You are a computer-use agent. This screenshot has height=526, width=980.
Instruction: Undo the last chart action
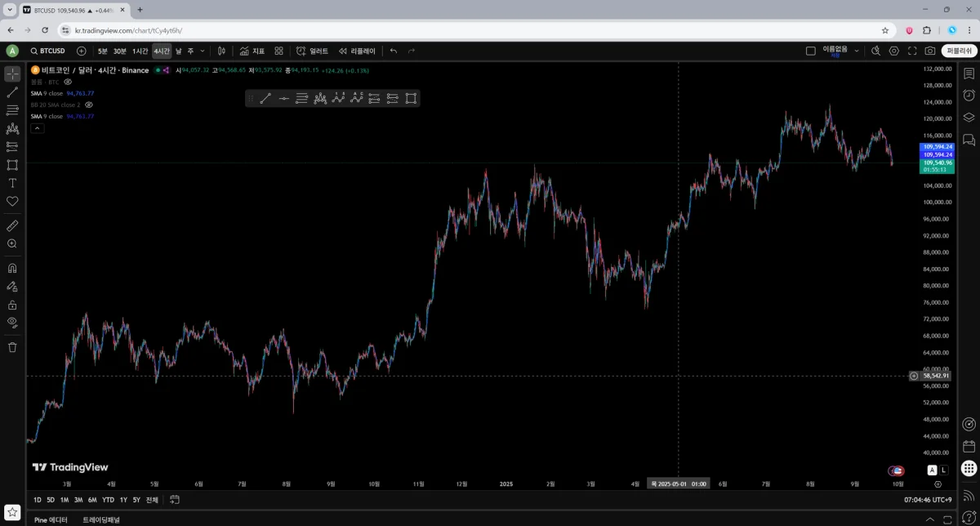click(394, 51)
